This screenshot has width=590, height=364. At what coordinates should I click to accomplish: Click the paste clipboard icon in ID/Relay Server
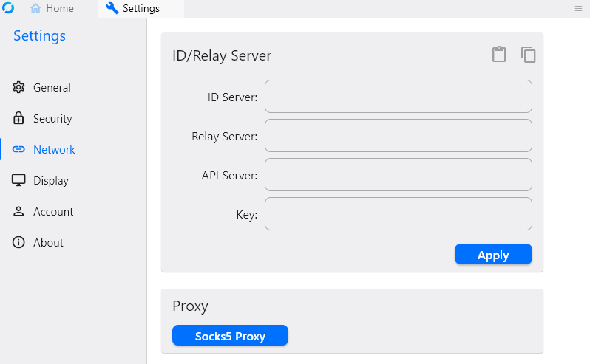(499, 55)
